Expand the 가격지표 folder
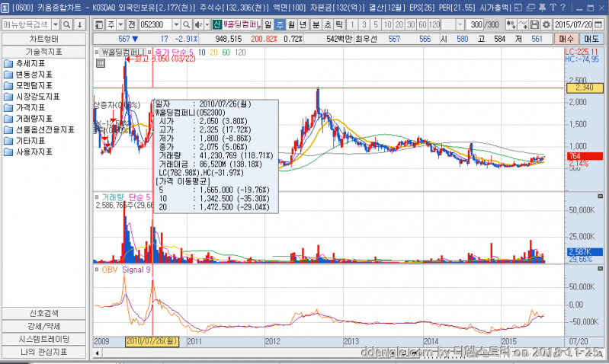The height and width of the screenshot is (364, 609). tap(25, 107)
